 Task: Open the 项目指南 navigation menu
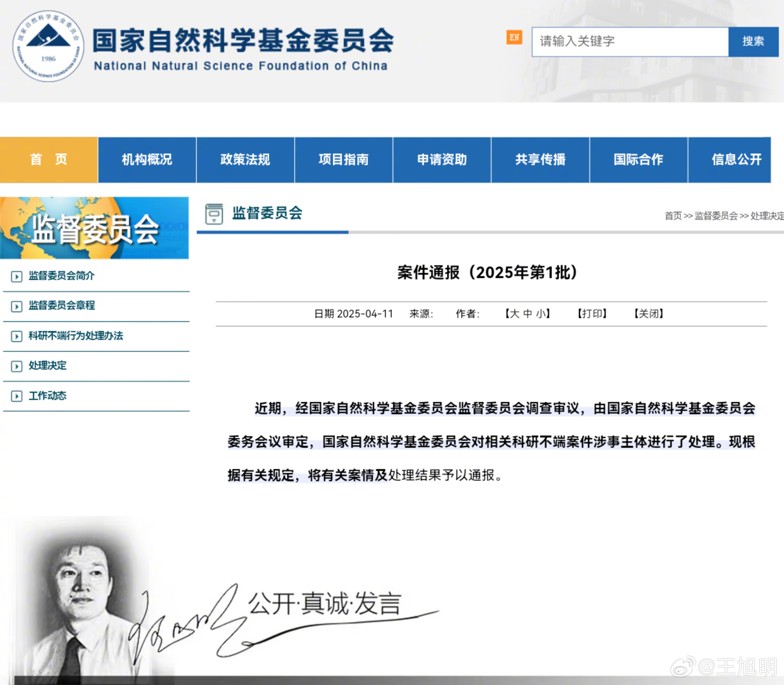pyautogui.click(x=343, y=159)
